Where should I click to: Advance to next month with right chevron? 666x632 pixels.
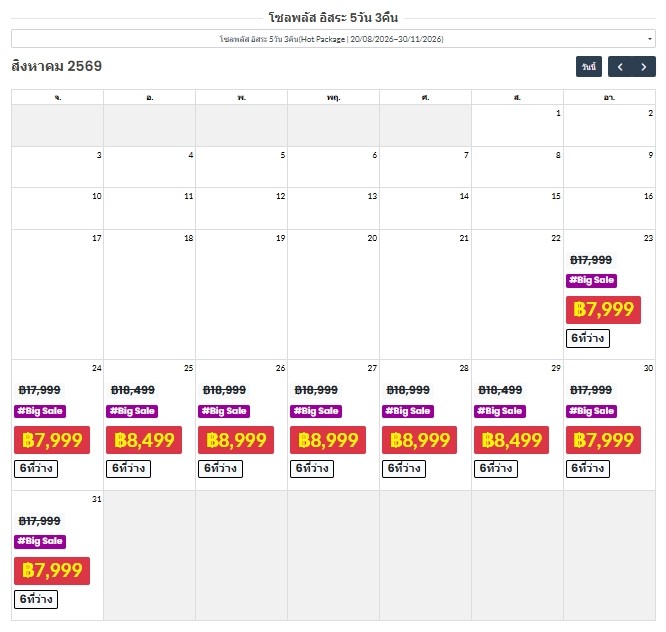pyautogui.click(x=644, y=67)
